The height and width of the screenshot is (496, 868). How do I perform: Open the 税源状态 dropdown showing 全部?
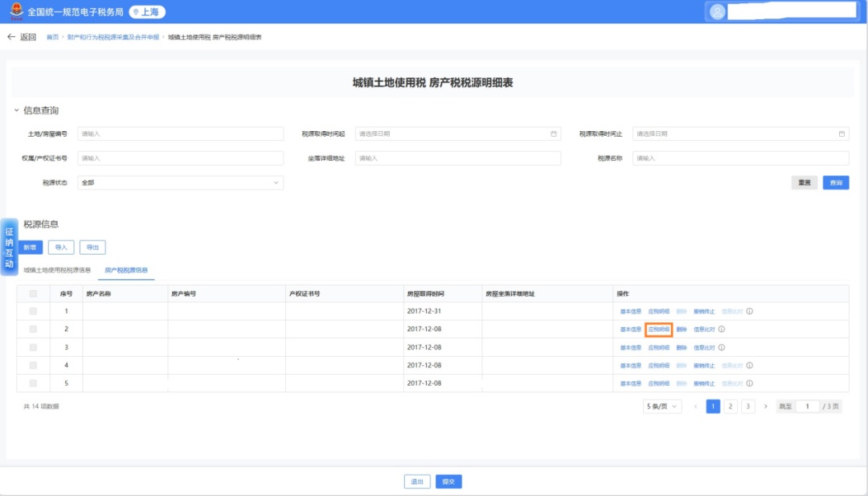[180, 182]
